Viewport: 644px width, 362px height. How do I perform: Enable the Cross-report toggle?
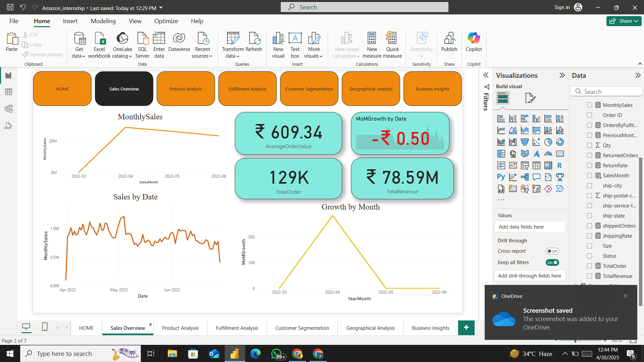coord(552,251)
